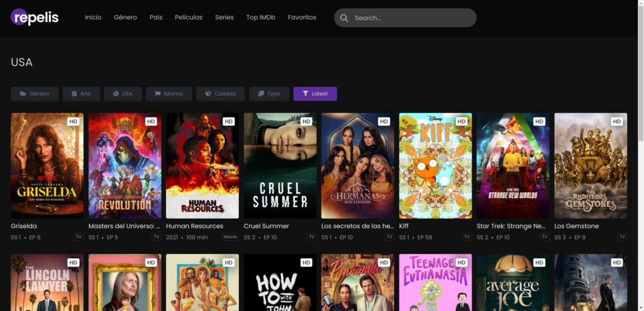Open the Año filter dropdown
This screenshot has height=311, width=644.
coord(81,94)
